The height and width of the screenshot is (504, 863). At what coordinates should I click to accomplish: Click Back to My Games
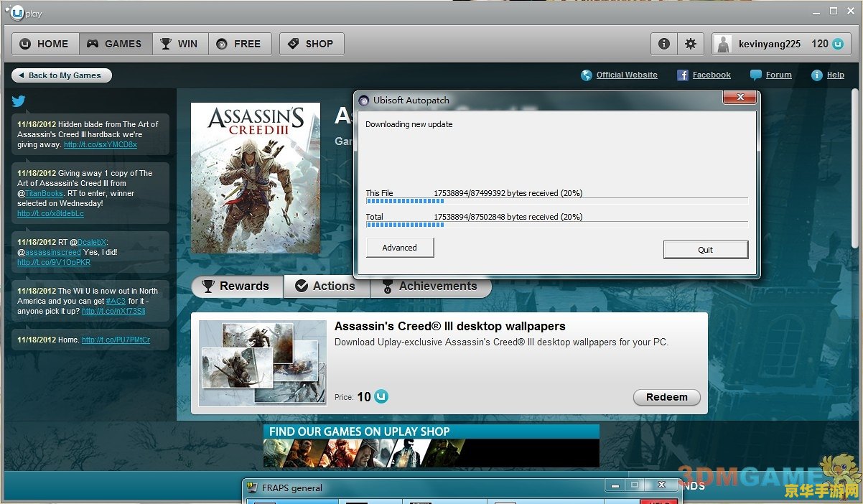click(62, 75)
